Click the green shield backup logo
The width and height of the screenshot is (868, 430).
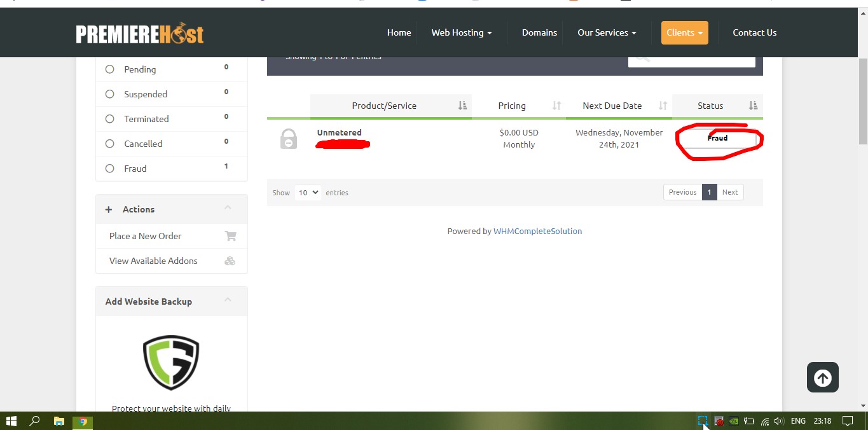point(171,363)
